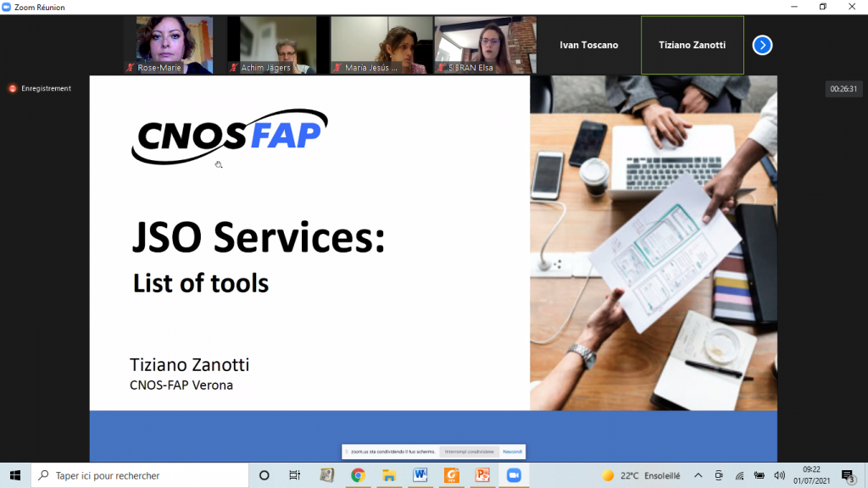The image size is (868, 488).
Task: Show next participants with blue arrow
Action: click(762, 46)
